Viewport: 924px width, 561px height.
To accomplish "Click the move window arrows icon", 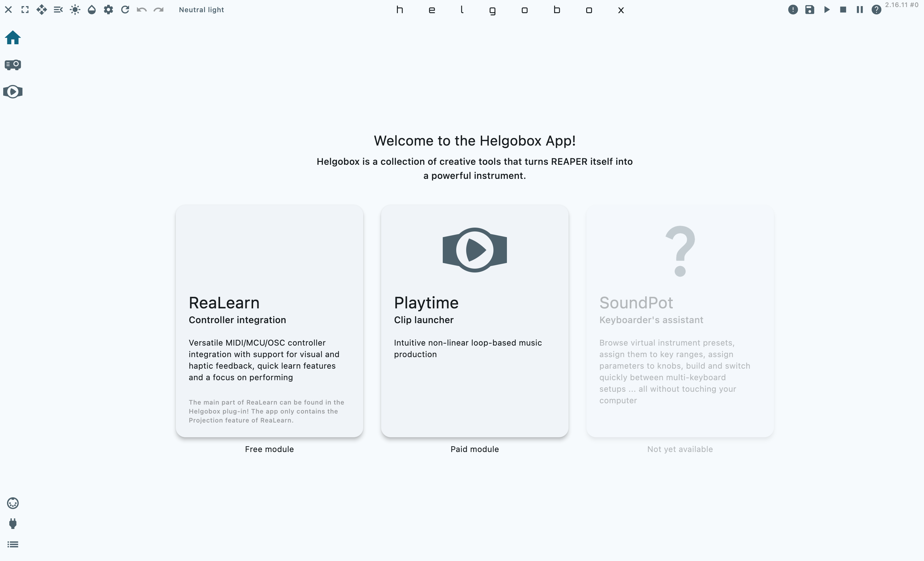I will pyautogui.click(x=42, y=10).
